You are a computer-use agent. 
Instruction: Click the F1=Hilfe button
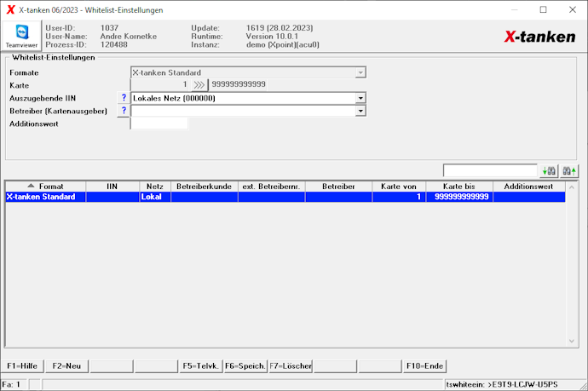pos(22,366)
